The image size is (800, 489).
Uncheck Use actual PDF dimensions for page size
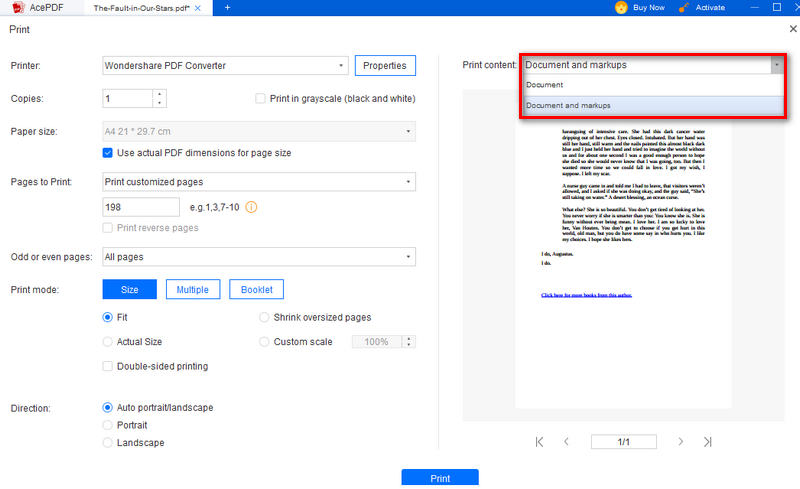[108, 153]
